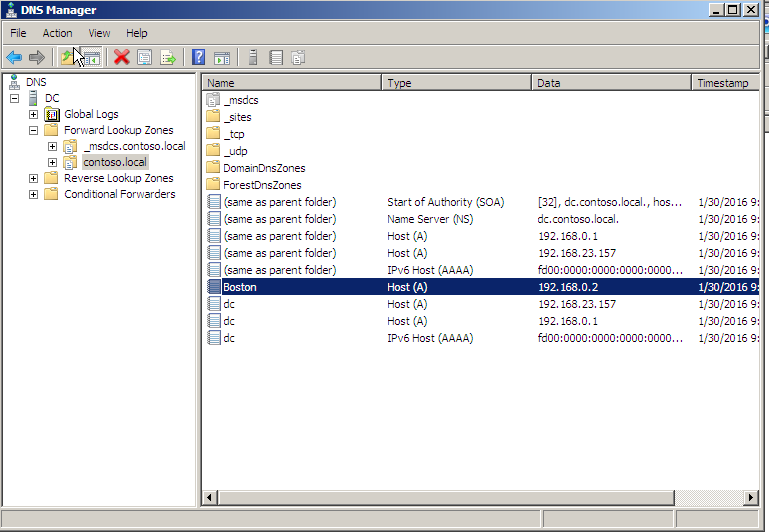Screen dimensions: 769x532
Task: Sort records by the Type column header
Action: click(x=457, y=83)
